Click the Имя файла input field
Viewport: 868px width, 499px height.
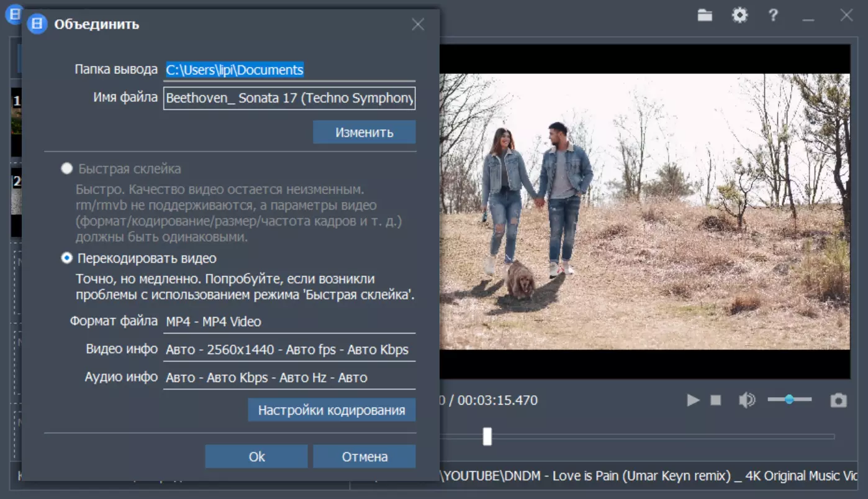[289, 98]
